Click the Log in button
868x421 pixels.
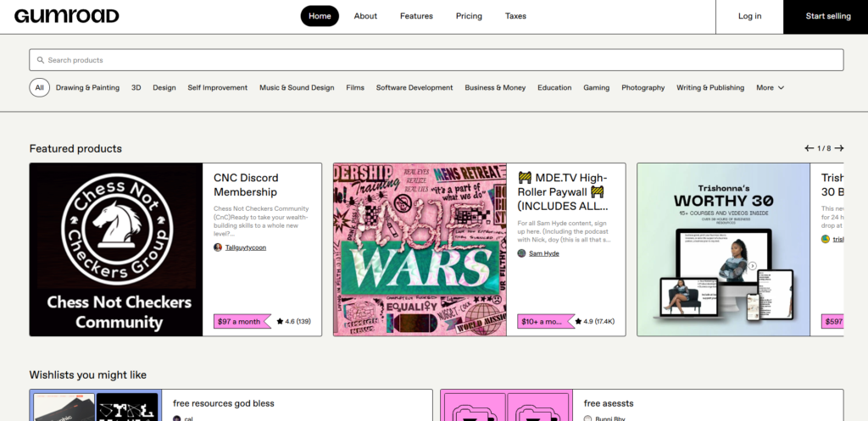[x=749, y=17]
